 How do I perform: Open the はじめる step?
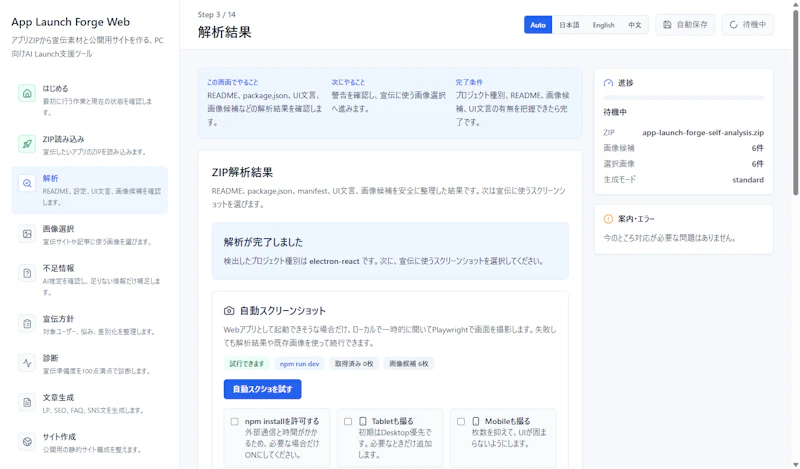click(x=89, y=100)
